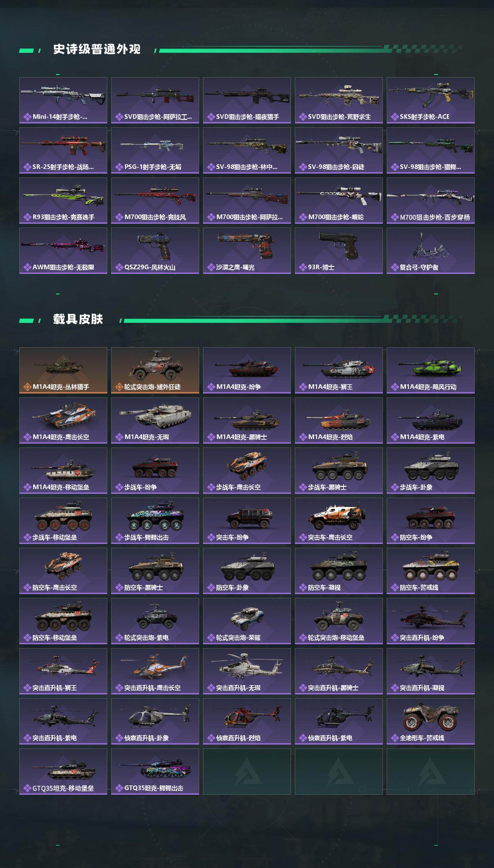Open the 防空车-警戒线 vehicle card

click(431, 571)
